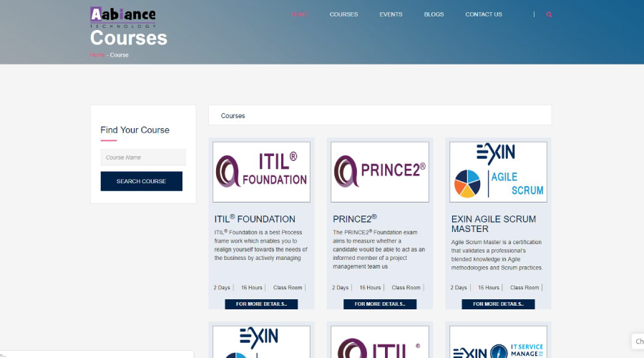Screen dimensions: 644x358
Task: Open the EXIN IT Service Management thumbnail
Action: [x=498, y=342]
